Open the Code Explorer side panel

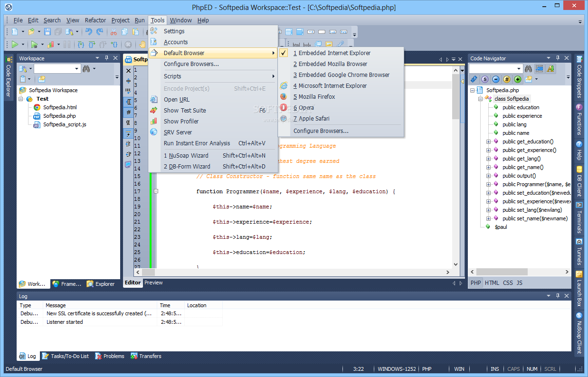pyautogui.click(x=9, y=77)
